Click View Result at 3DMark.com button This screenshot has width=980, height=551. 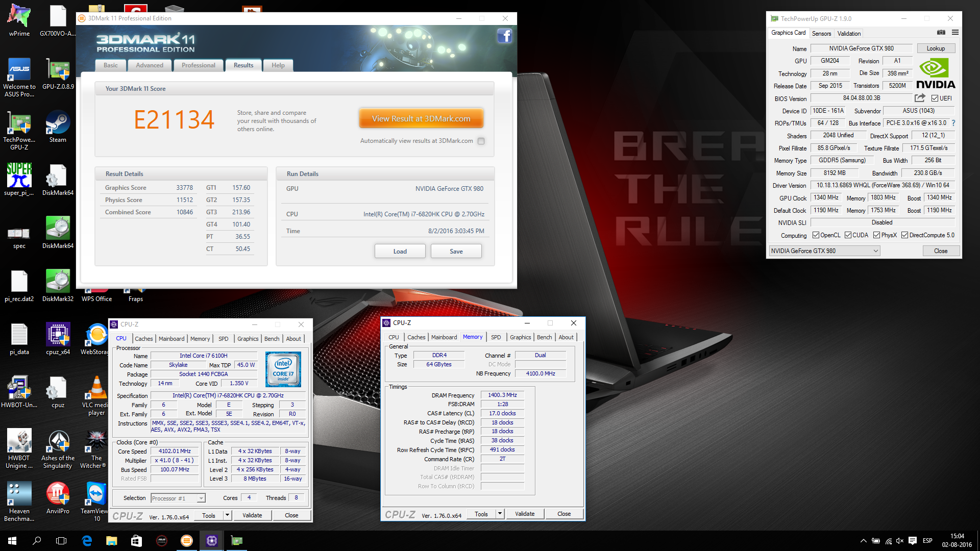(421, 119)
